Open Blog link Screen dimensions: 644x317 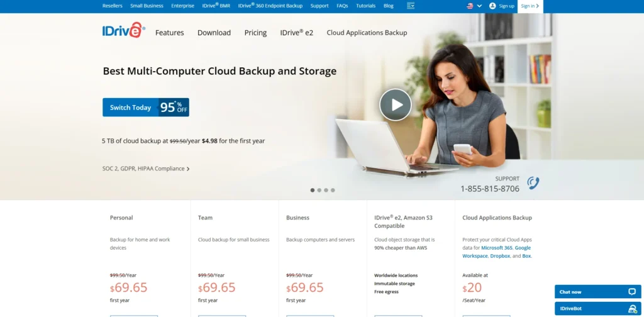389,6
